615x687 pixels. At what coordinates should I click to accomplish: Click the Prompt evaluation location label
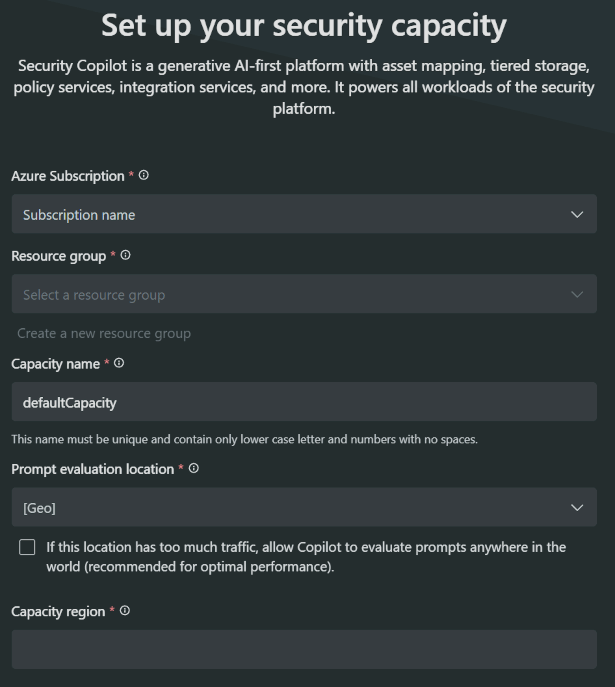click(92, 469)
